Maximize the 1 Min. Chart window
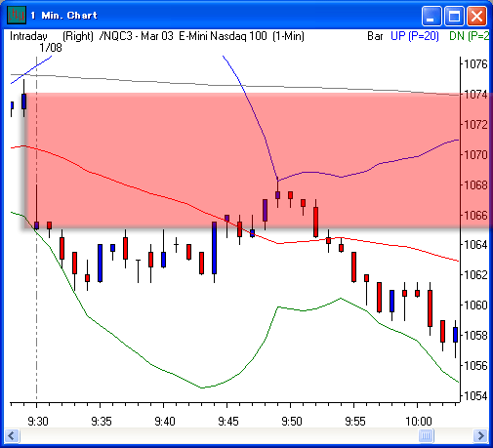 (454, 16)
